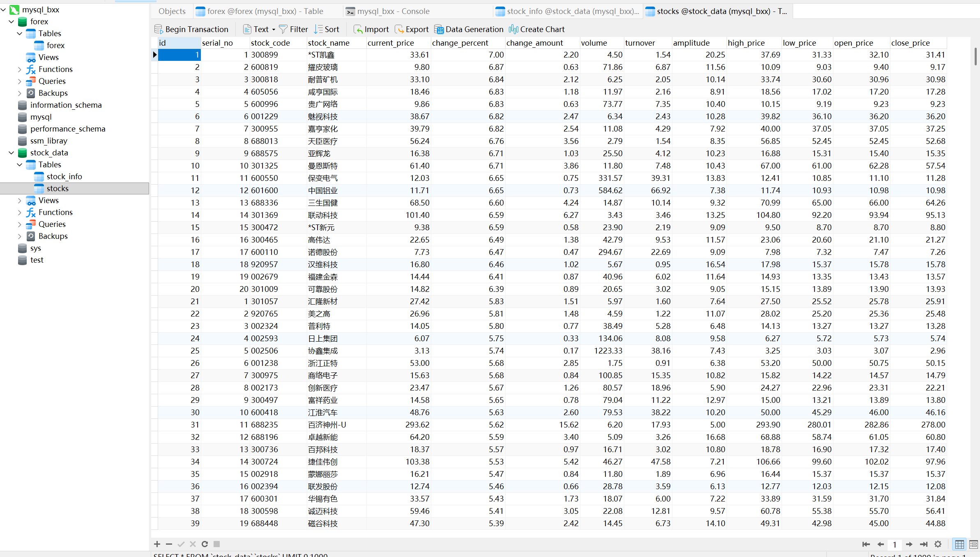Switch to the mysql_bxx Console tab
Screen dimensions: 980x557
[x=388, y=11]
